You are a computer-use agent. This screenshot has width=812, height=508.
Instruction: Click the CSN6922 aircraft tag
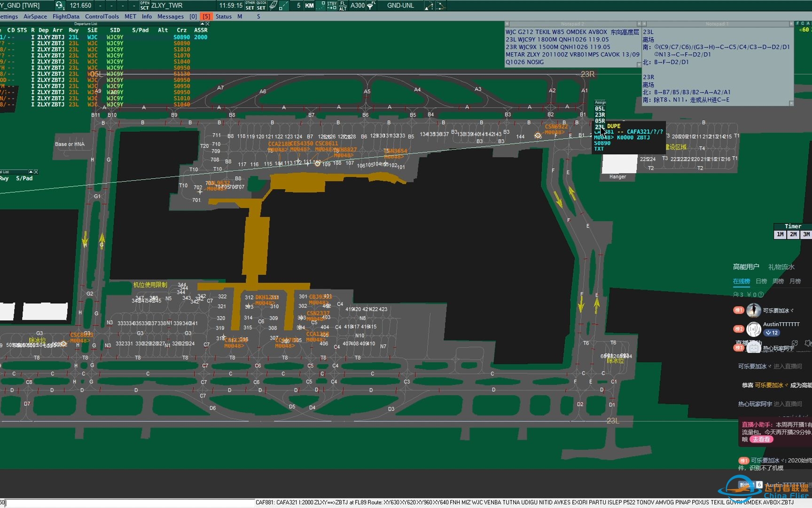coord(556,129)
